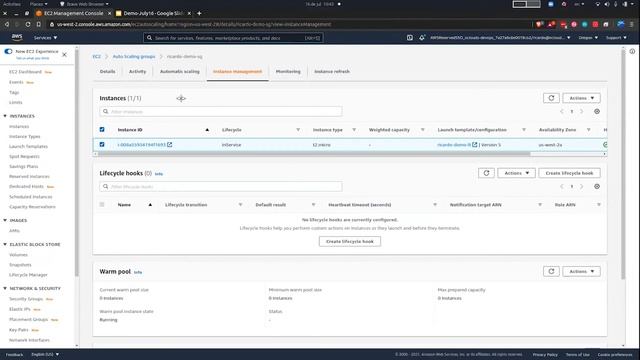This screenshot has width=640, height=360.
Task: Switch to the Details tab
Action: pyautogui.click(x=107, y=71)
